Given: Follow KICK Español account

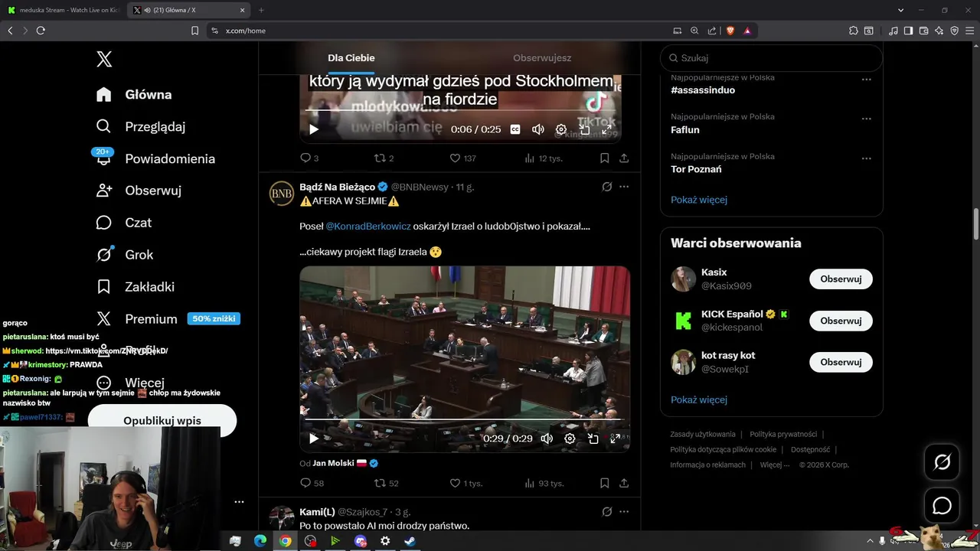Looking at the screenshot, I should [841, 321].
